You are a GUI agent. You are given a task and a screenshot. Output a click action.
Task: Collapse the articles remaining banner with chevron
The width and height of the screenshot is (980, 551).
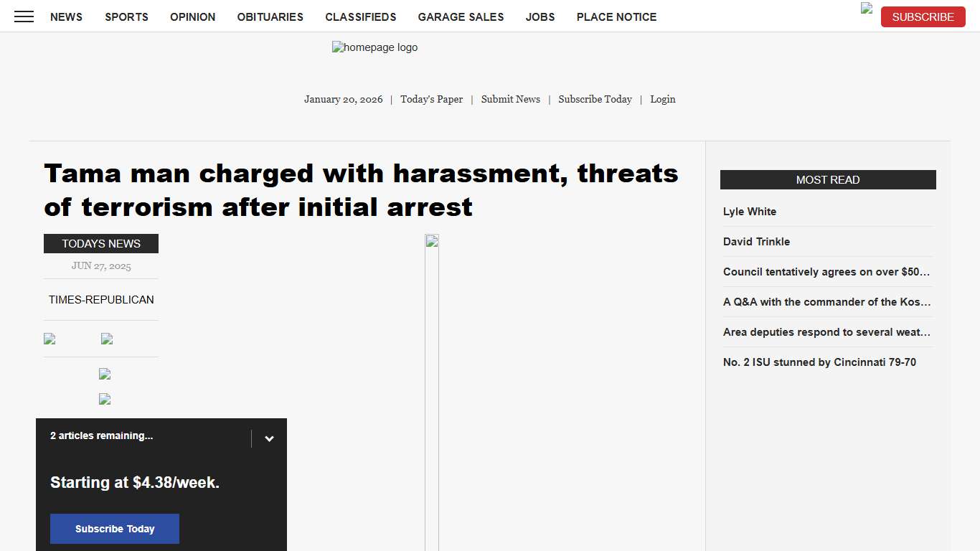(x=269, y=439)
